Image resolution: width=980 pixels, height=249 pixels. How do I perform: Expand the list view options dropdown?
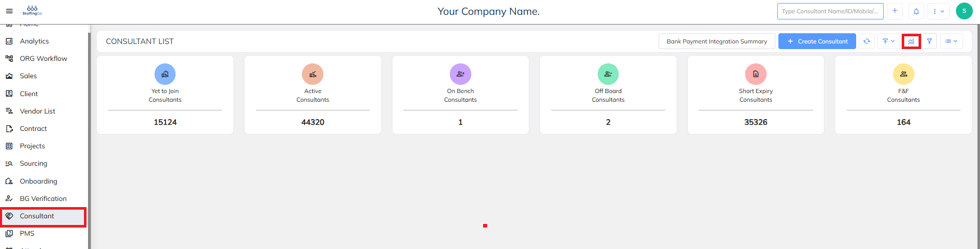coord(951,41)
